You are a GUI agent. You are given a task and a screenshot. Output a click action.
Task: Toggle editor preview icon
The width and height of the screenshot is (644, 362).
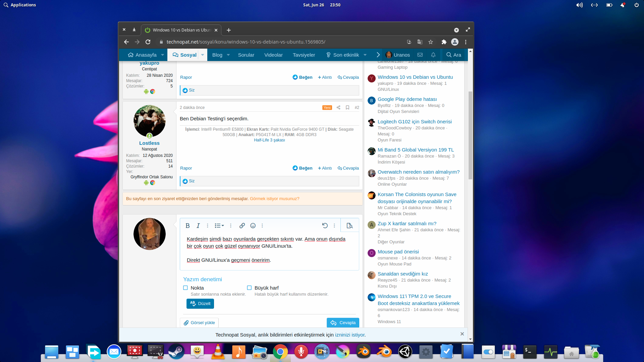pyautogui.click(x=350, y=226)
